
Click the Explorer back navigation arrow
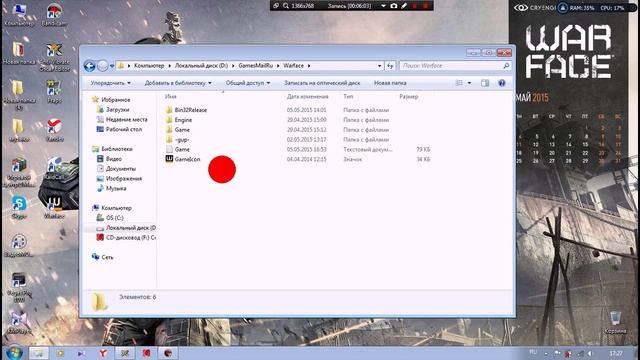89,66
